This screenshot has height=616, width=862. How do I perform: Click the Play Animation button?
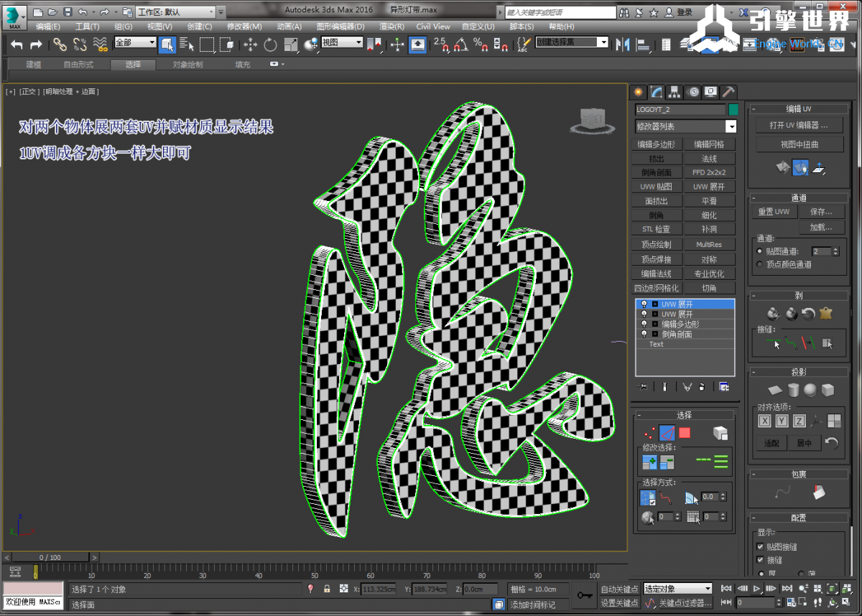pos(757,589)
